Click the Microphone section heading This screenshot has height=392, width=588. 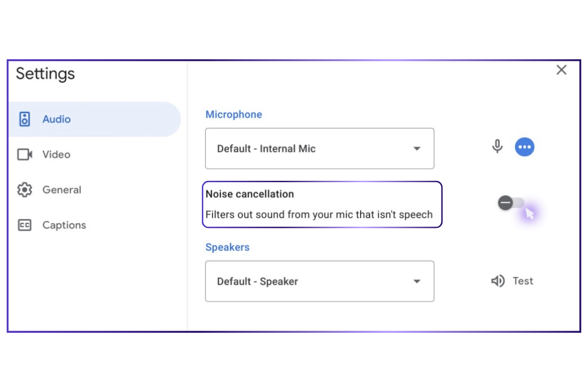[x=234, y=115]
